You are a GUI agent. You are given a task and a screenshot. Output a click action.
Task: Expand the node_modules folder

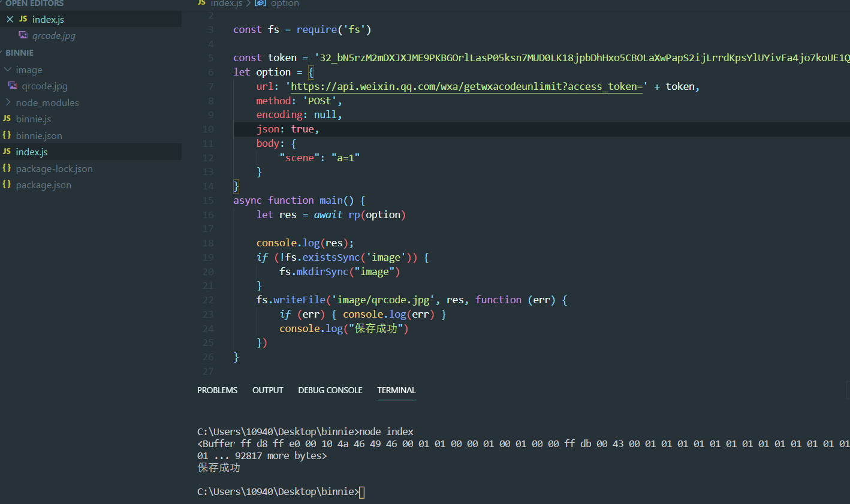8,102
